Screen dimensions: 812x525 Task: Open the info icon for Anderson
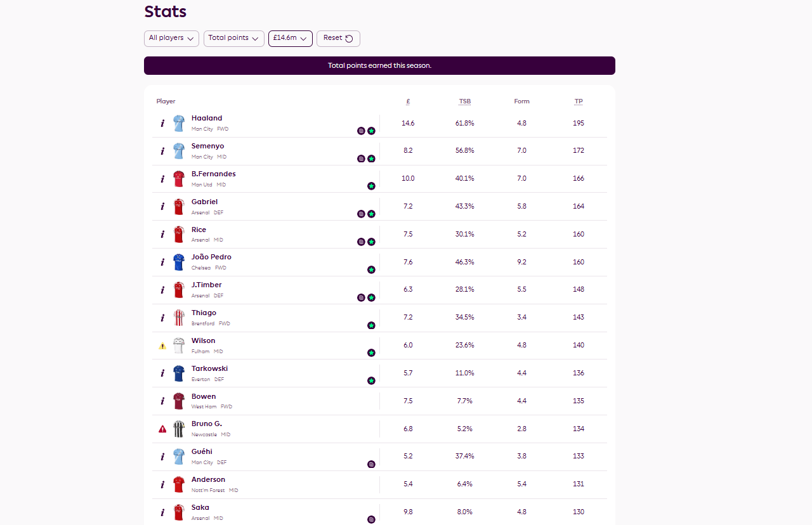pyautogui.click(x=162, y=484)
